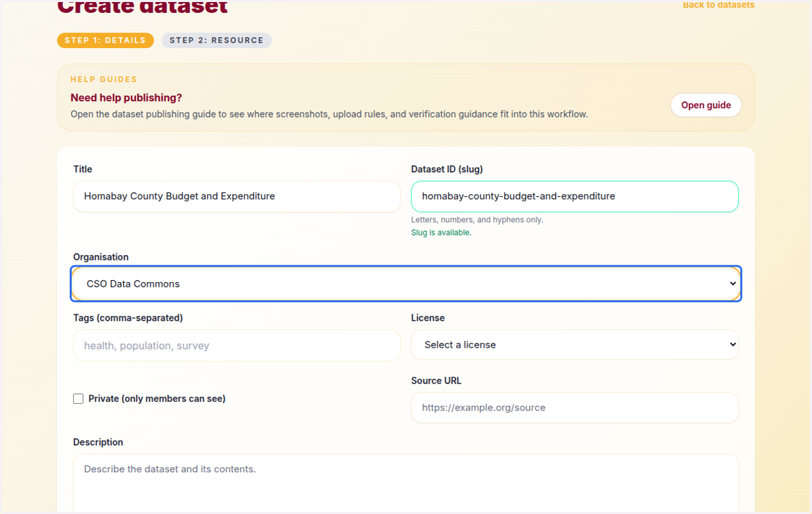This screenshot has width=812, height=514.
Task: Edit the Title input field
Action: (237, 196)
